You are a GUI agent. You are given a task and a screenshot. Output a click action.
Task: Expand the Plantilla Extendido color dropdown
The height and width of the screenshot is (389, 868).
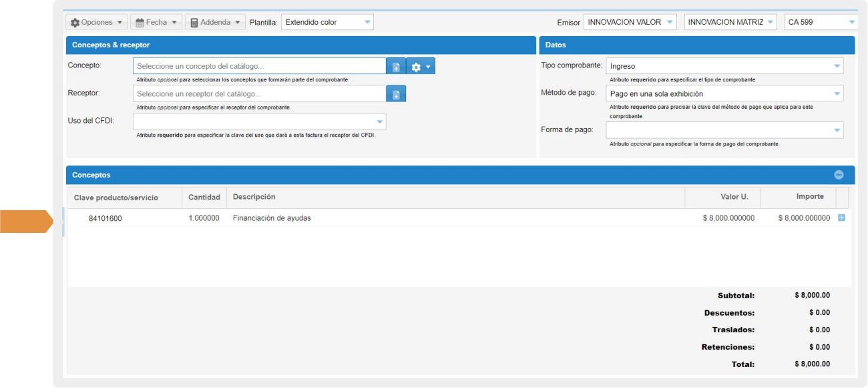[x=327, y=23]
